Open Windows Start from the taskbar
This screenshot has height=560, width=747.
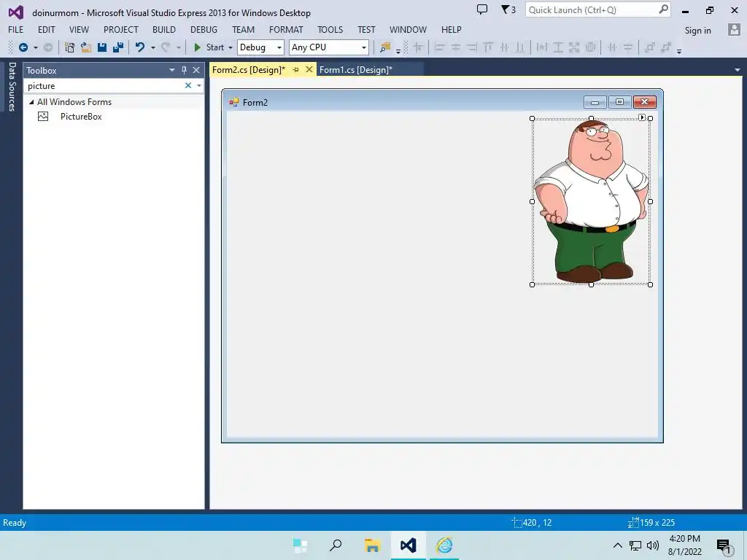click(x=300, y=545)
